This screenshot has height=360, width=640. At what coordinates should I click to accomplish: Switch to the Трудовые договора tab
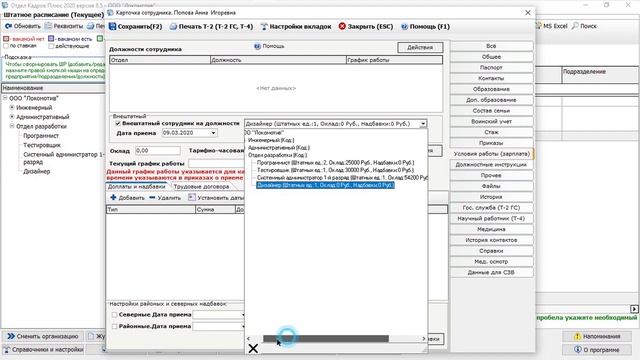pyautogui.click(x=201, y=187)
